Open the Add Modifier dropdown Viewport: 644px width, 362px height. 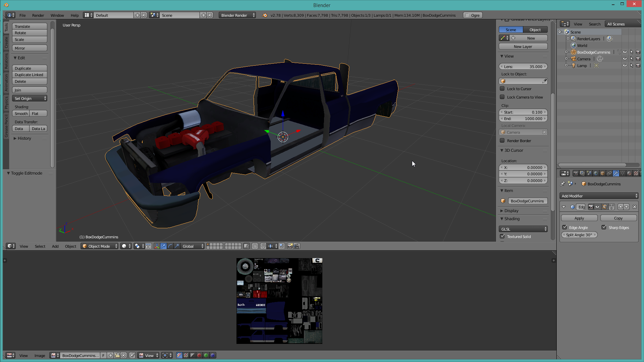point(599,196)
